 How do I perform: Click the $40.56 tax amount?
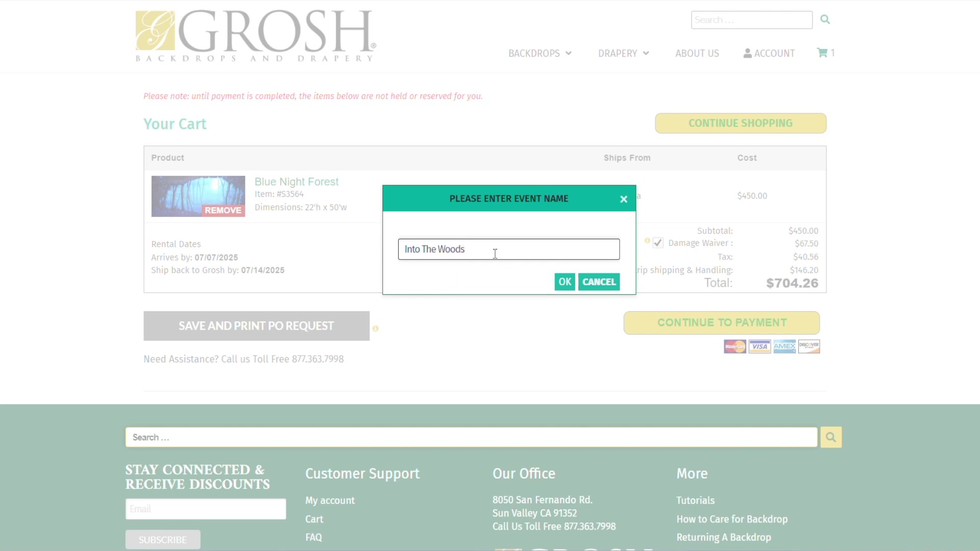(x=805, y=257)
